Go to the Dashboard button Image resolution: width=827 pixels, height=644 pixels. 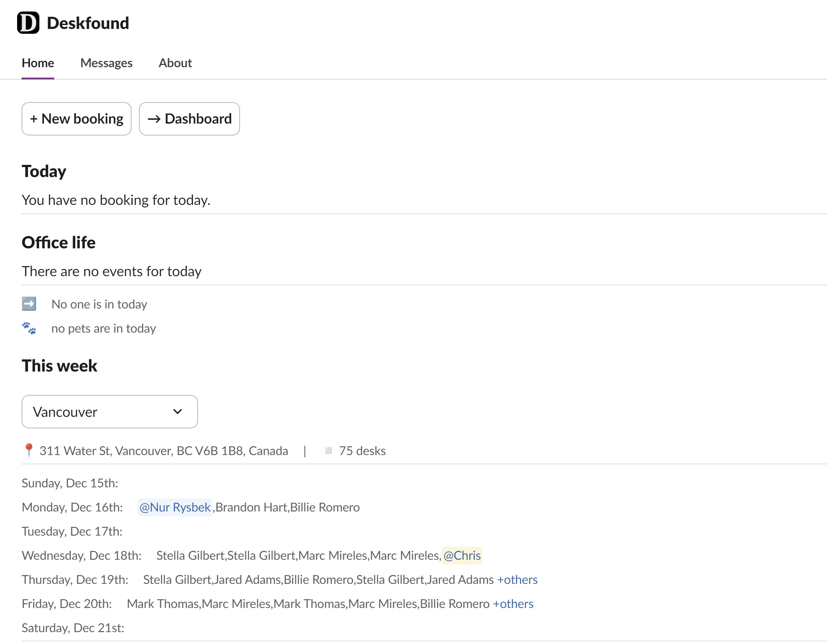(189, 119)
